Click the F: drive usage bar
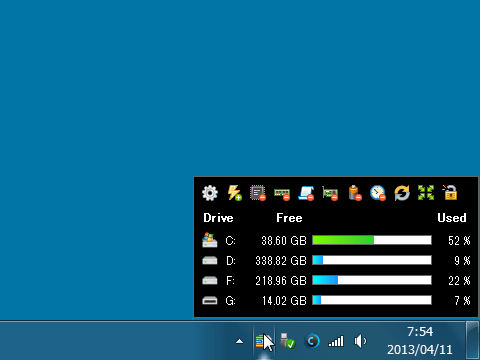Viewport: 480px width, 360px height. 372,280
